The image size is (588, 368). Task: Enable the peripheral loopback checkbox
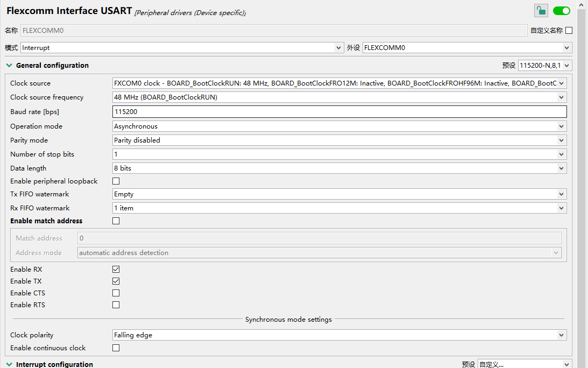tap(116, 181)
